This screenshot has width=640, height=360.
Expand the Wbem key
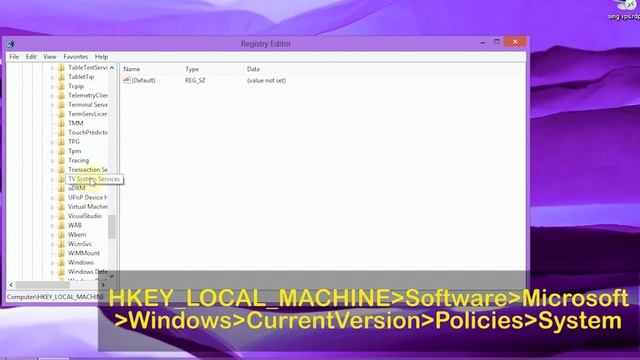coord(52,235)
